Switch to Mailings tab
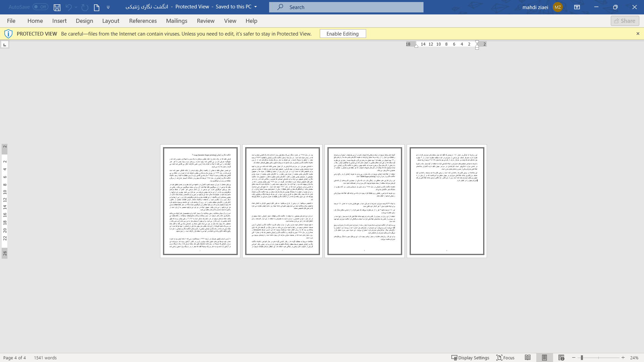This screenshot has width=644, height=362. pyautogui.click(x=177, y=21)
